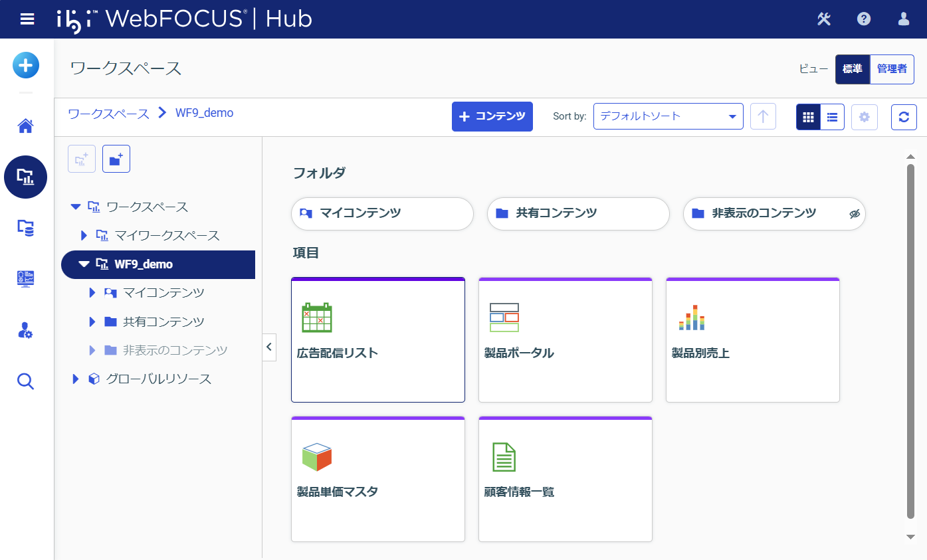The height and width of the screenshot is (560, 927).
Task: Collapse the WF9_demo tree node arrow
Action: (84, 264)
